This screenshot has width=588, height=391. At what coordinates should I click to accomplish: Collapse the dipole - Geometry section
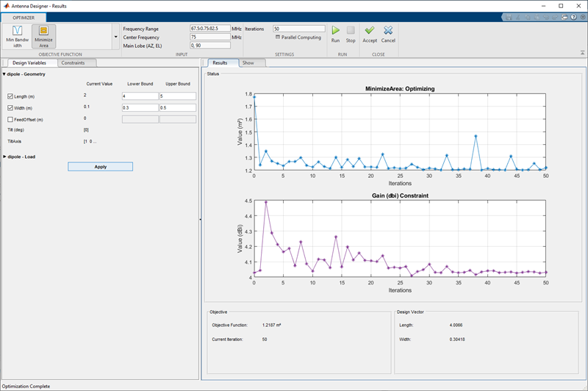4,74
